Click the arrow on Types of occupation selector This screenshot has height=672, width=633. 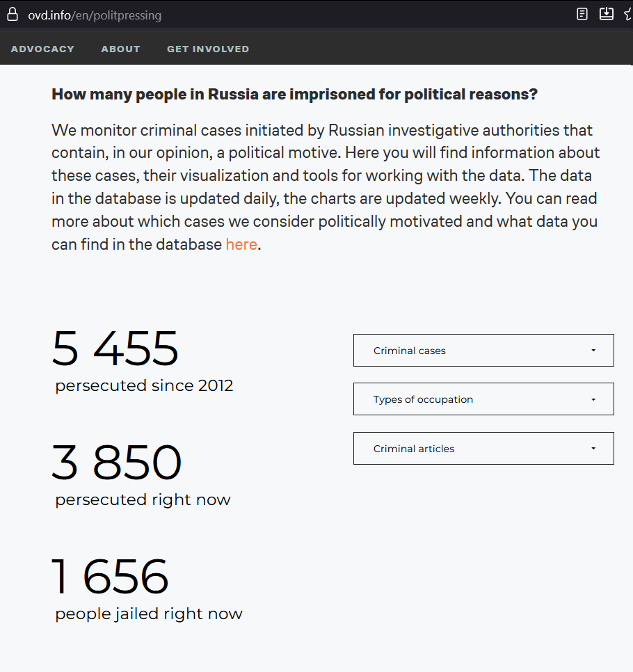(x=593, y=399)
